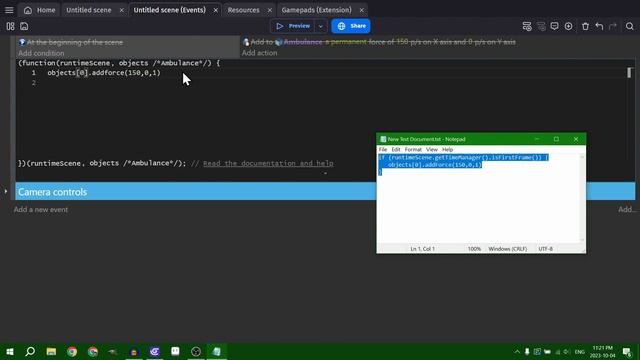
Task: Open the GDevelop main hamburger menu
Action: 9,10
